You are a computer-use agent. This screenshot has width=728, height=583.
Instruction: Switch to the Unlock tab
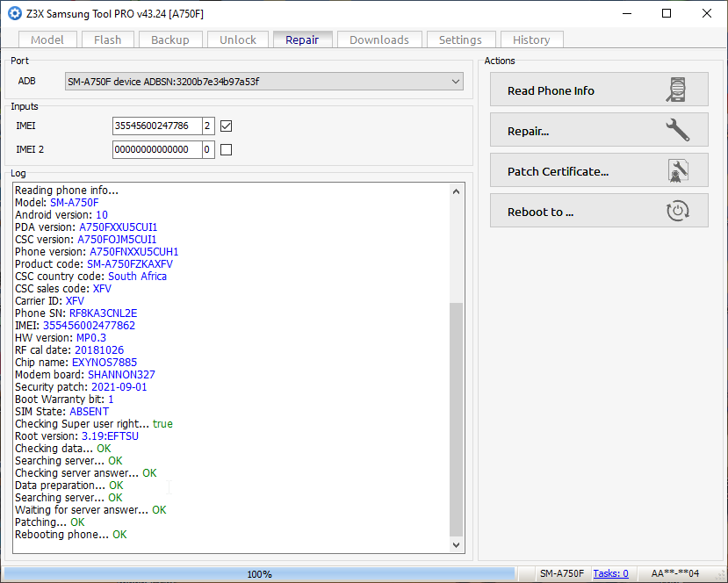[238, 40]
